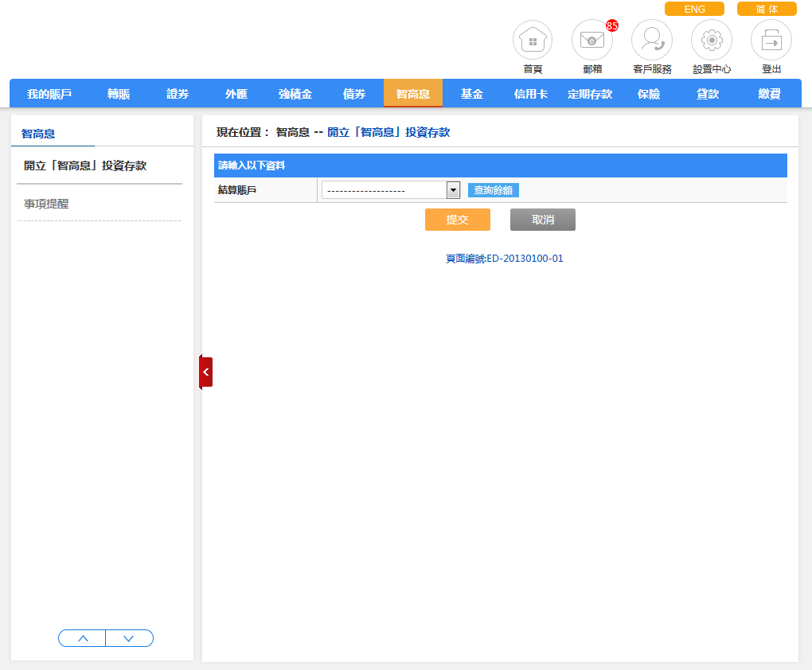This screenshot has width=812, height=670.
Task: Click the 查詢餘額 balance inquiry button
Action: 493,190
